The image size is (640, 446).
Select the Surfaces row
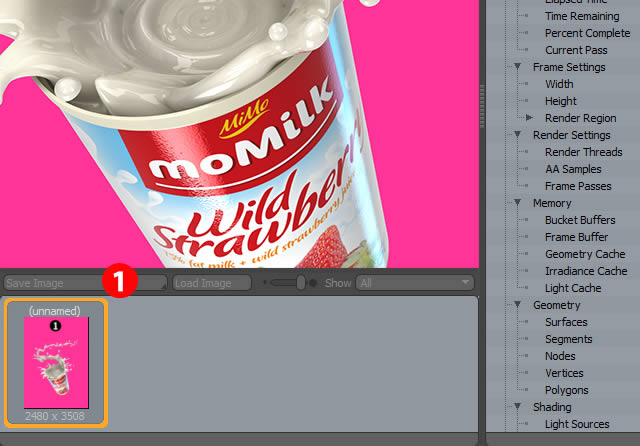pos(566,322)
